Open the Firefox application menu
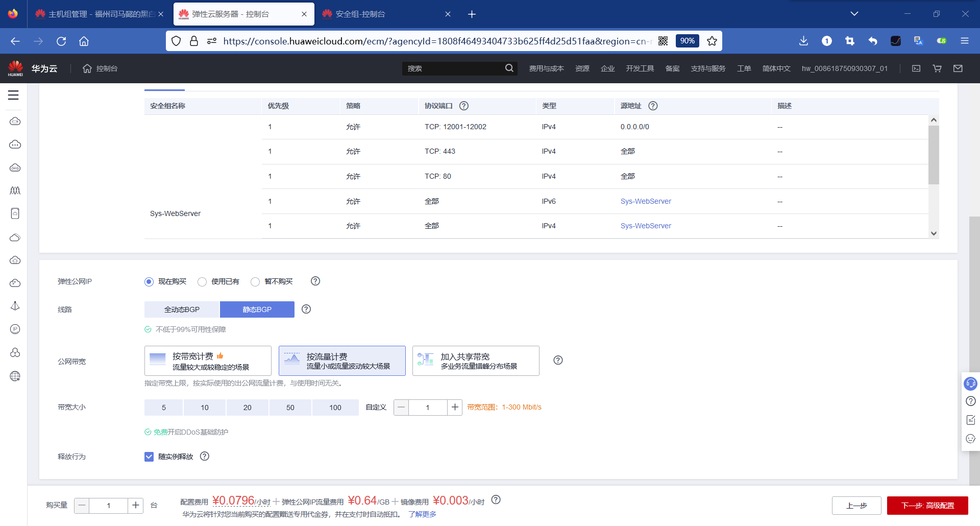Screen dimensions: 980x526 964,41
